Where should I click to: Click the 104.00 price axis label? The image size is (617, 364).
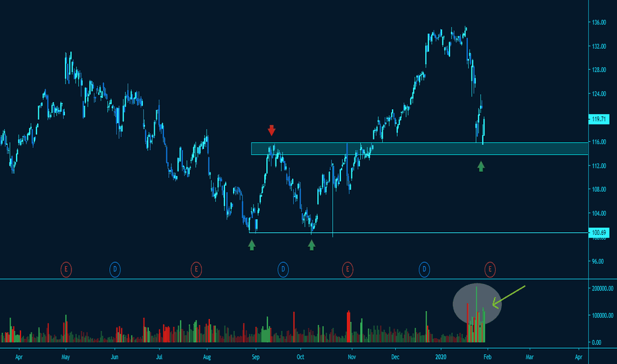coord(599,213)
